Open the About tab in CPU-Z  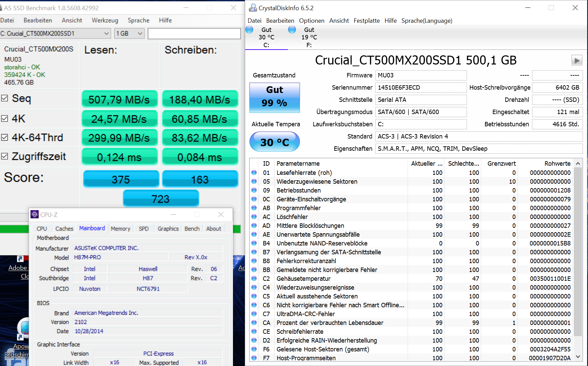pos(214,228)
